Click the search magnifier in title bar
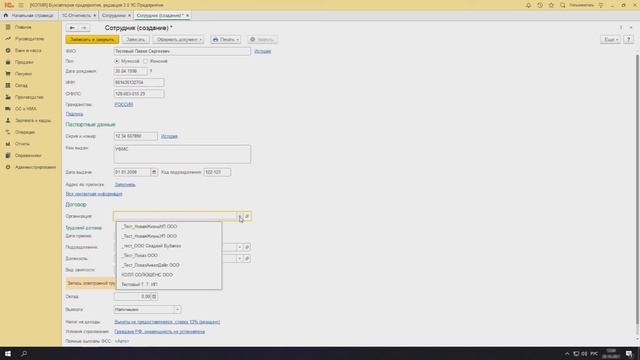This screenshot has height=360, width=640. click(562, 5)
